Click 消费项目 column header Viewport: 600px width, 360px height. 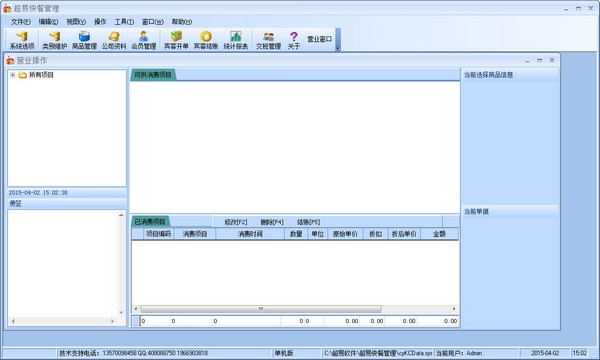tap(195, 234)
